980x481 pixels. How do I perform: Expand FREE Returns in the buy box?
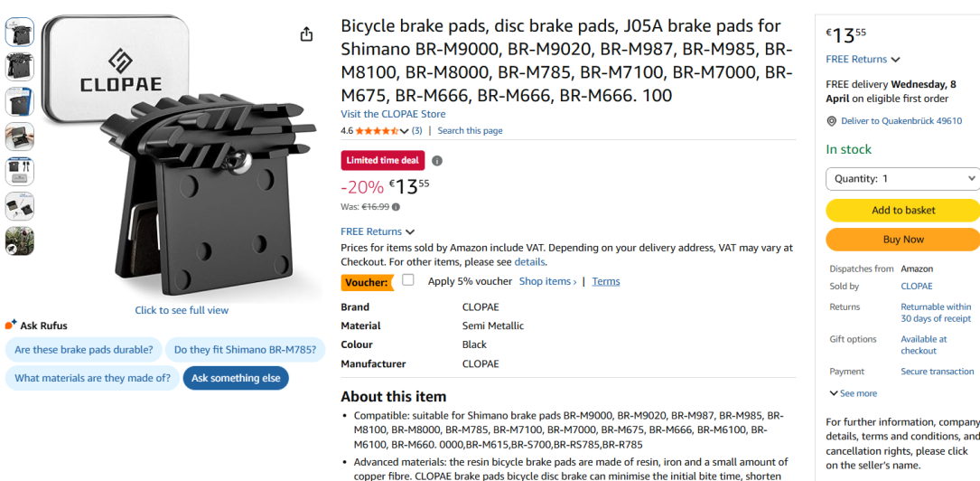(863, 60)
